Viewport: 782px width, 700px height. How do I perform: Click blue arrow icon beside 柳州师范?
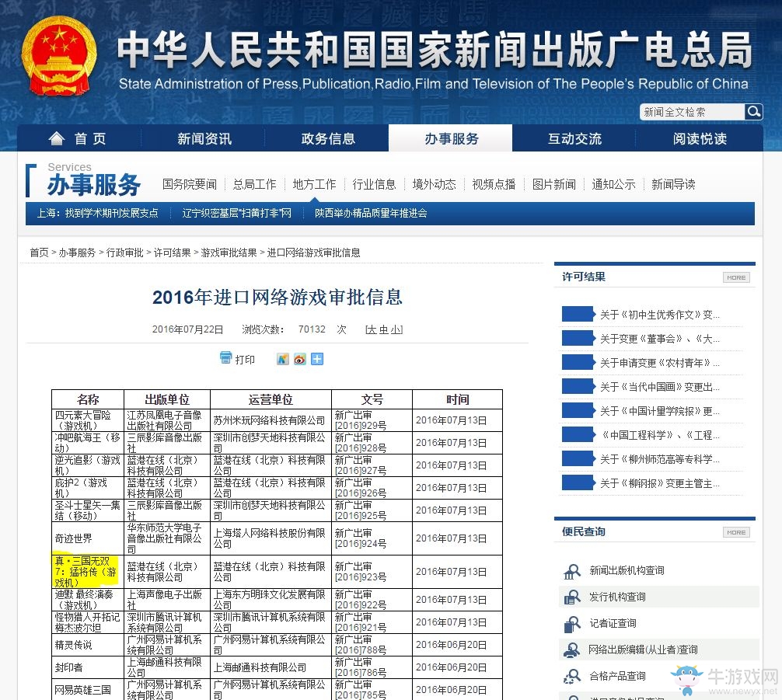click(578, 458)
